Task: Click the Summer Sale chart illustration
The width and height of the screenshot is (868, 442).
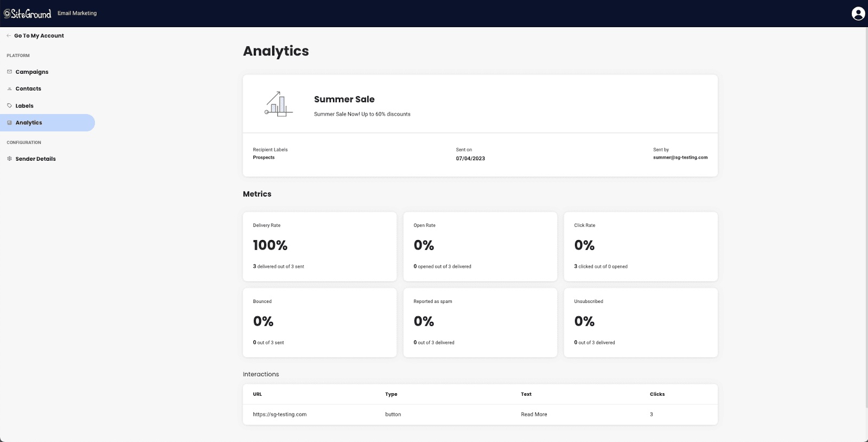Action: (279, 104)
